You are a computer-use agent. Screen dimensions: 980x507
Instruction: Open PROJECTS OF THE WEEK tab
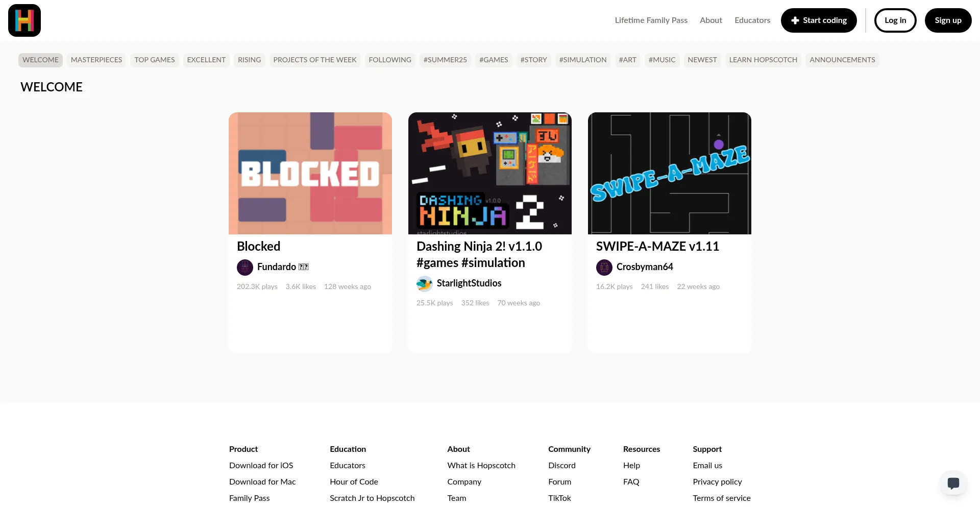pos(315,60)
